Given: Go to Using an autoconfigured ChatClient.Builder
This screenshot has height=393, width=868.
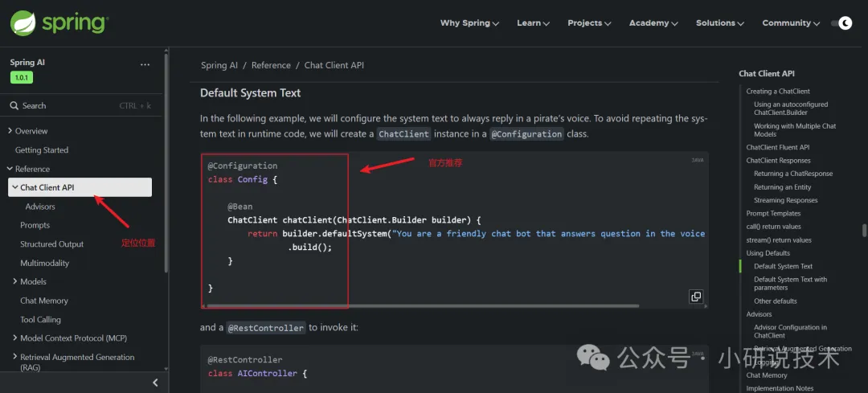Looking at the screenshot, I should [791, 108].
